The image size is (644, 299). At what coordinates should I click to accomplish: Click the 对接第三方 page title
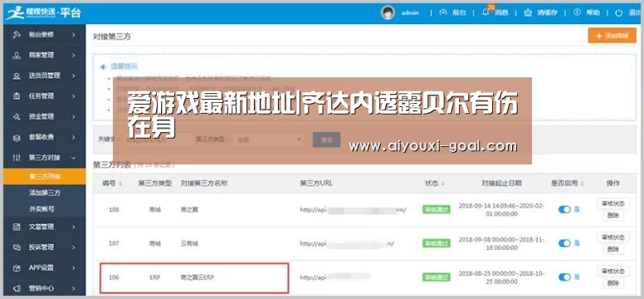(x=112, y=37)
